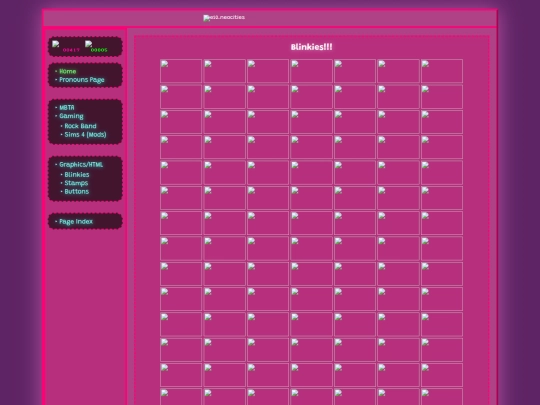Open the Page Index link
This screenshot has width=540, height=405.
click(x=76, y=221)
